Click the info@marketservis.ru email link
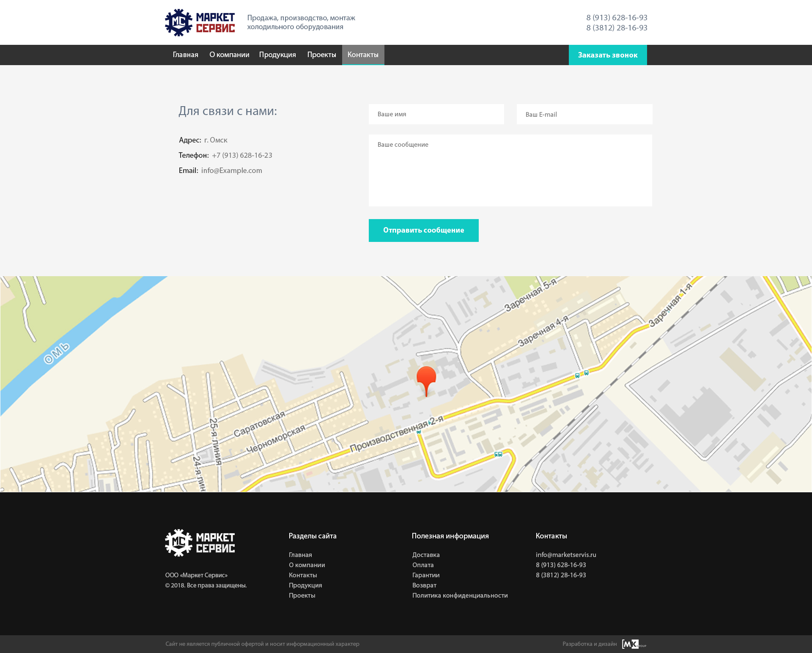Screen dimensions: 812x653 [566, 554]
